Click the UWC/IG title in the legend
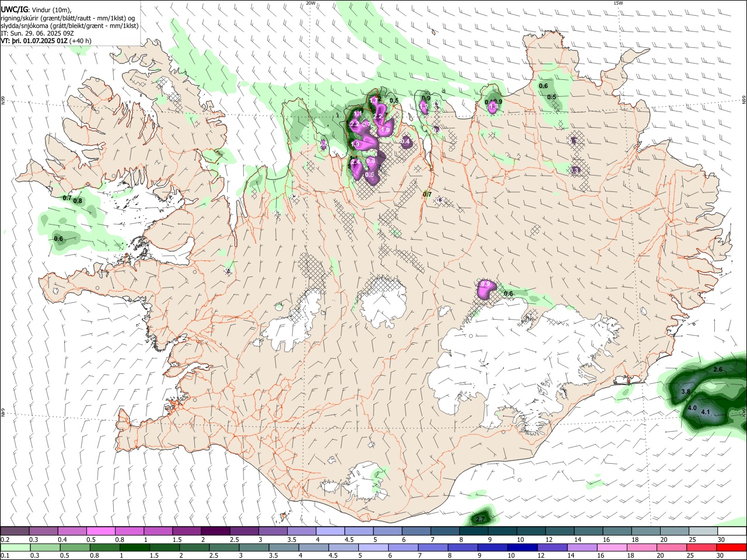Image resolution: width=747 pixels, height=560 pixels. pos(13,9)
